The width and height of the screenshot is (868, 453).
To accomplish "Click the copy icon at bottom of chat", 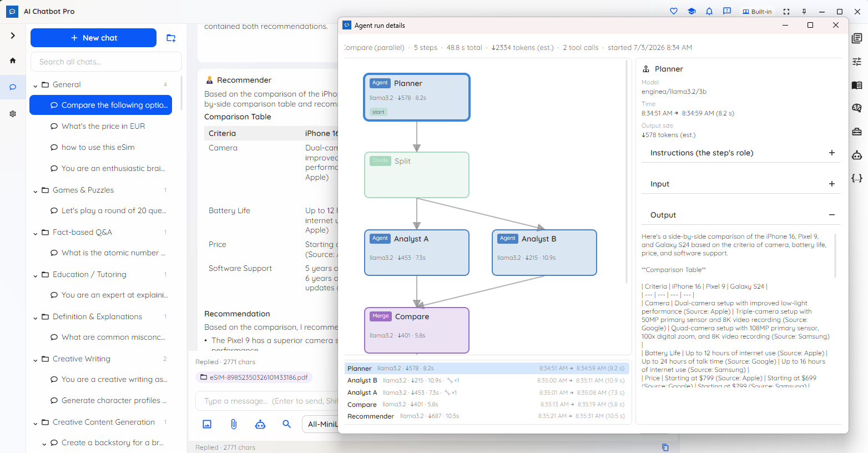I will pyautogui.click(x=665, y=447).
